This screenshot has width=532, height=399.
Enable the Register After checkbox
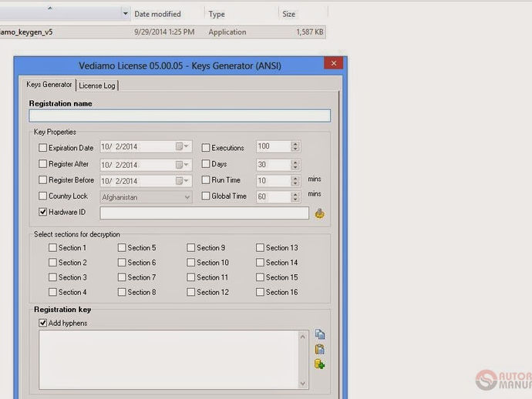point(42,164)
